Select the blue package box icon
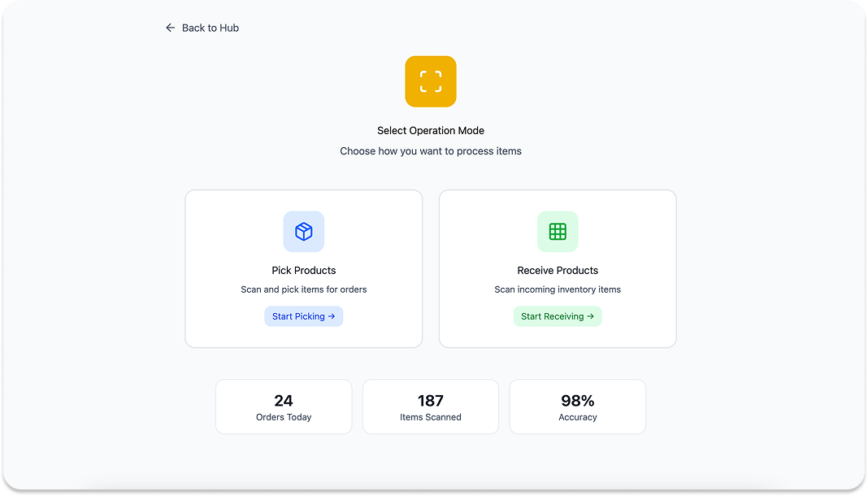This screenshot has height=496, width=868. pos(304,232)
